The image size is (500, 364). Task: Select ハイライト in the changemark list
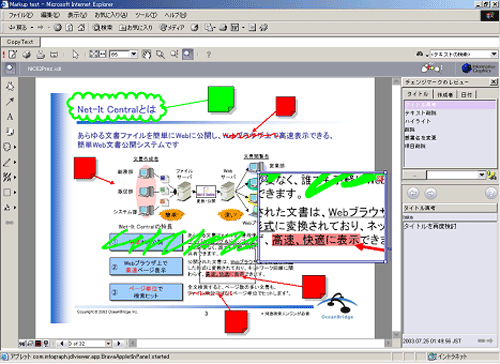418,121
